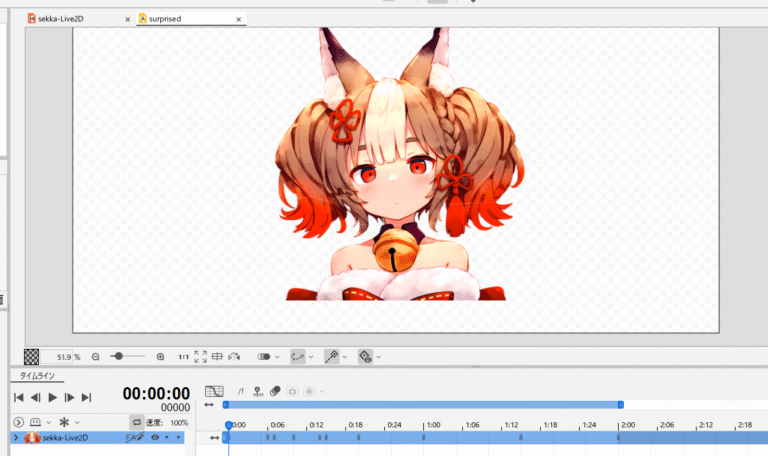Click the FA edit pencil icon on track
The image size is (768, 456).
click(135, 437)
